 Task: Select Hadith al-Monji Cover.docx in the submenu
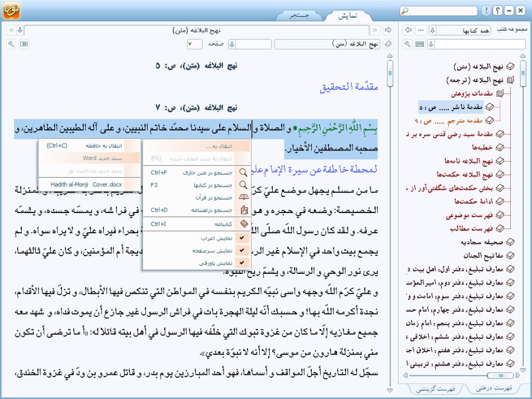(90, 185)
